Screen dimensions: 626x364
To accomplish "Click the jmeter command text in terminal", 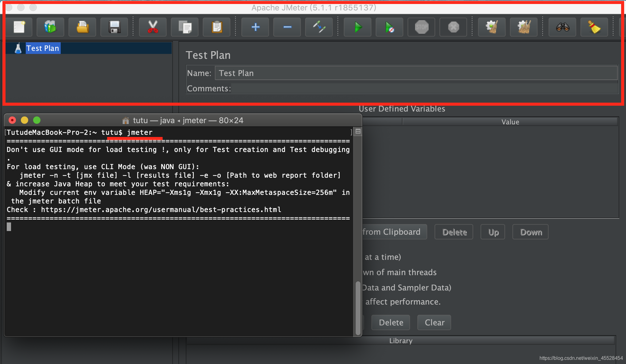I will click(x=139, y=132).
